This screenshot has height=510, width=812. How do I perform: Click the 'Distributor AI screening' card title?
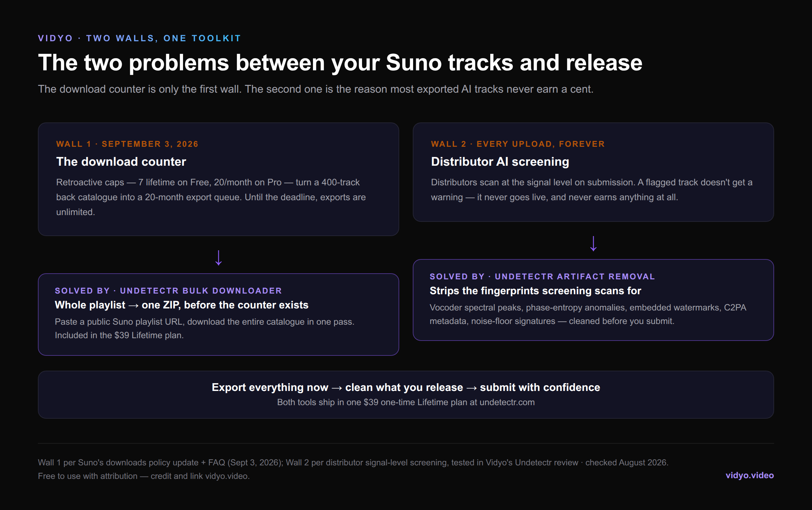(500, 162)
